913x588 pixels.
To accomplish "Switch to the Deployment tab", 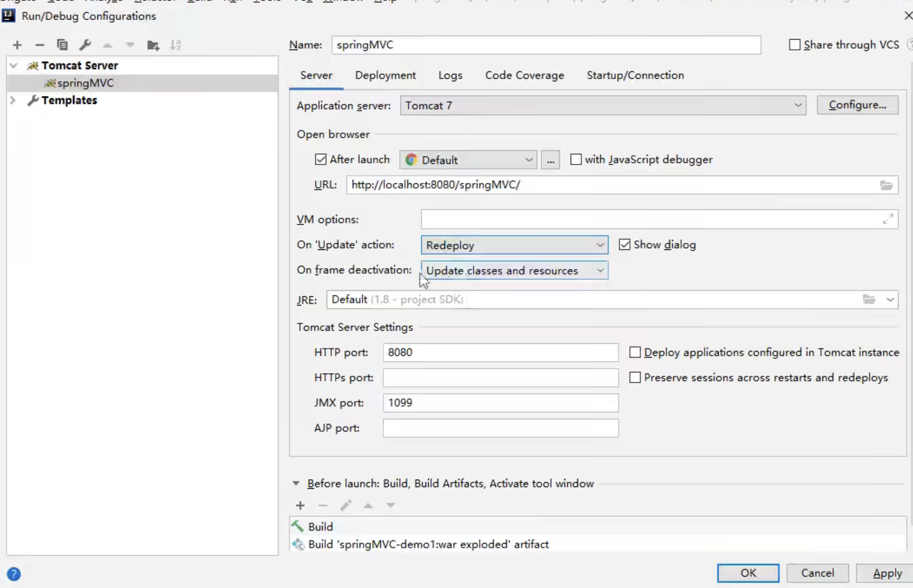I will pyautogui.click(x=385, y=76).
